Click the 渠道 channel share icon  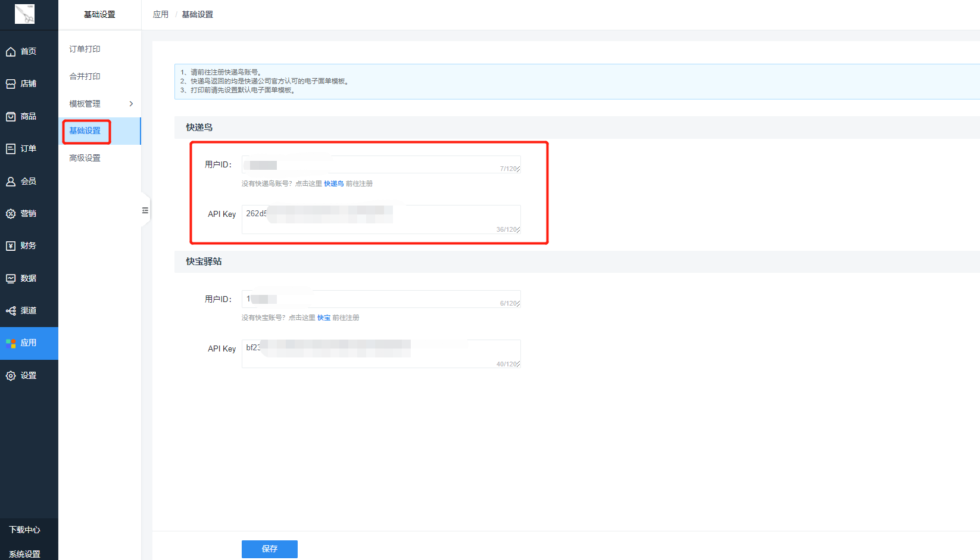click(x=11, y=311)
